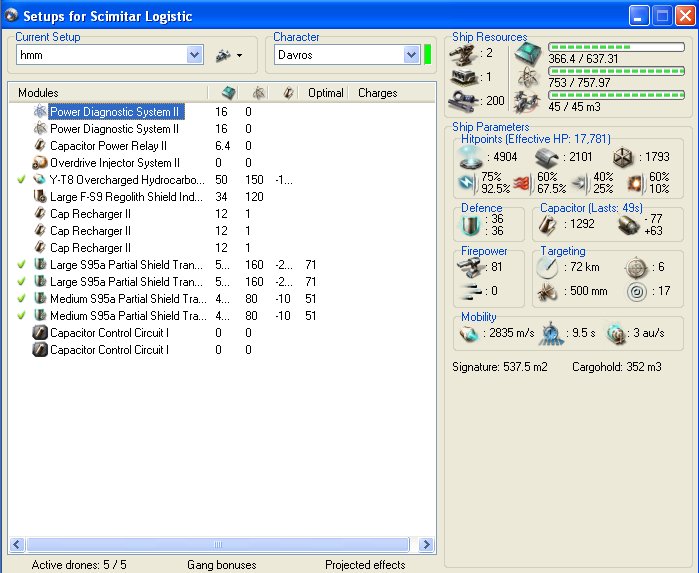Expand the ship icon dropdown arrow
This screenshot has height=573, width=699.
(x=240, y=56)
